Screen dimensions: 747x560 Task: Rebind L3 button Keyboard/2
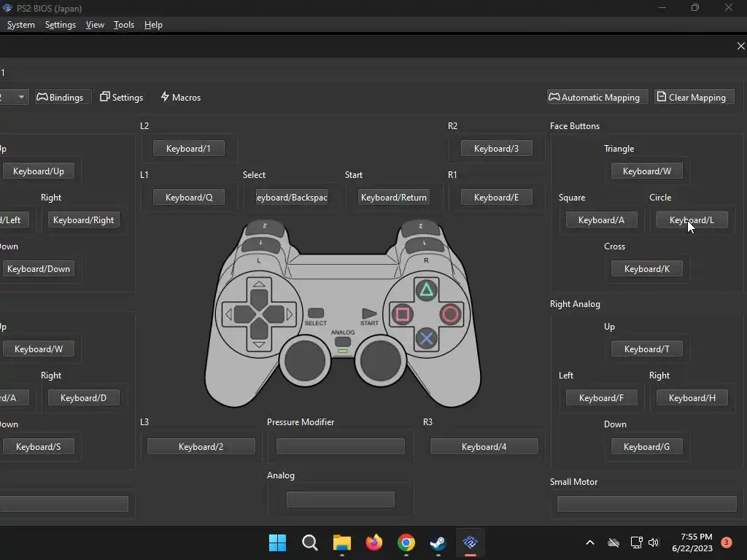[x=201, y=447]
